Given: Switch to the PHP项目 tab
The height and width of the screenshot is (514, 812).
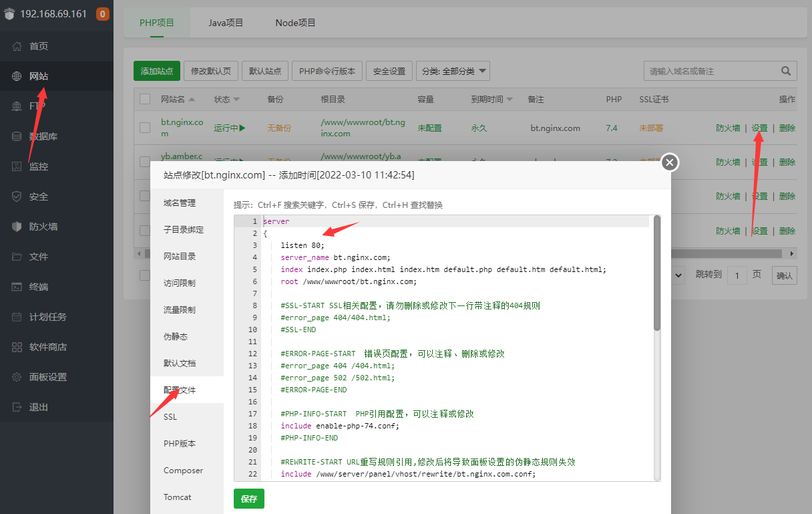Looking at the screenshot, I should 157,23.
